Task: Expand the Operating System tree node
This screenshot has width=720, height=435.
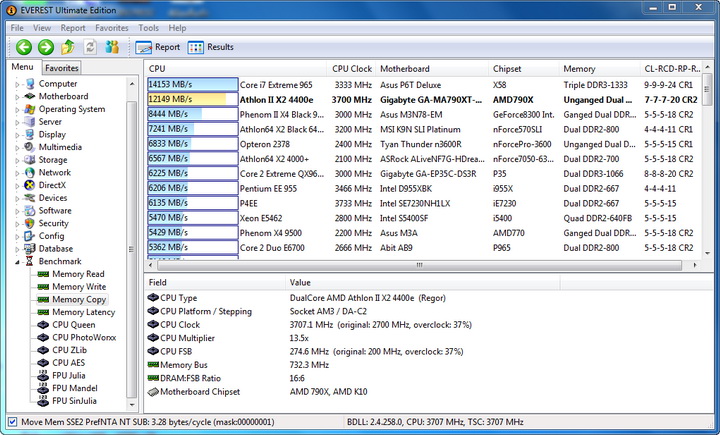Action: coord(17,110)
